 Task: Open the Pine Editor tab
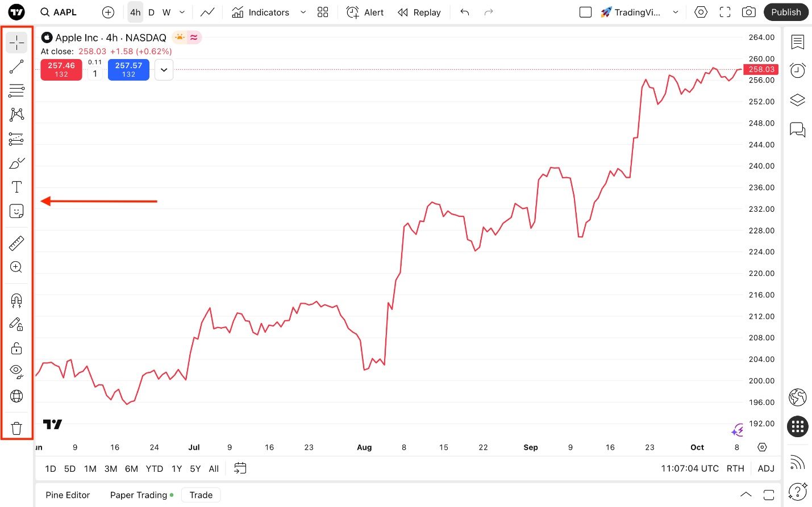coord(68,495)
